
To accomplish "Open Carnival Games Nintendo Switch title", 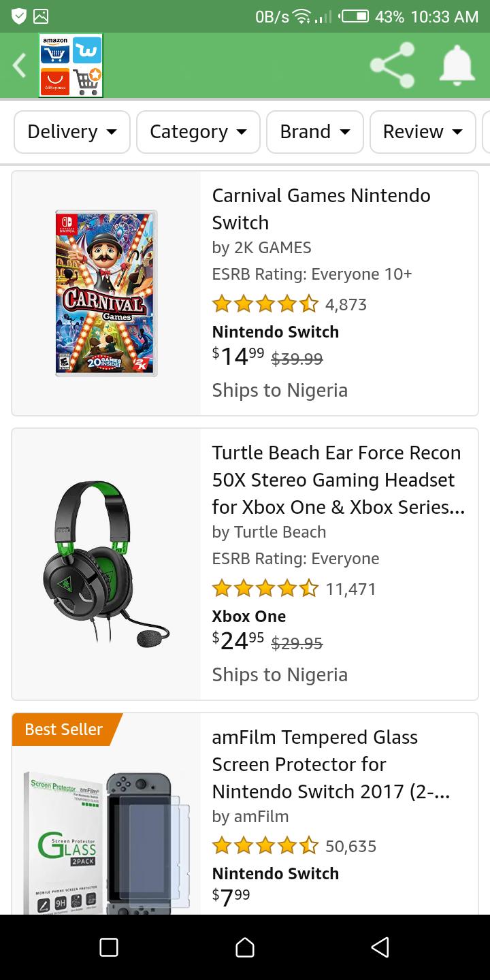I will click(321, 209).
